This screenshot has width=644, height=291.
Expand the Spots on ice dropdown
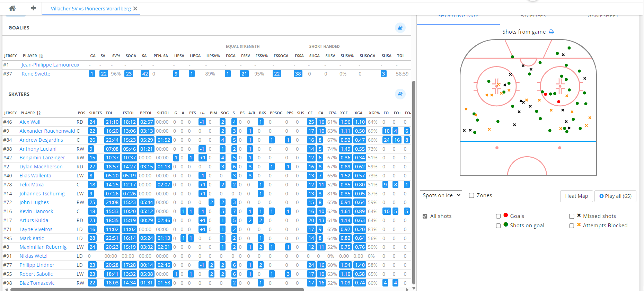tap(441, 195)
